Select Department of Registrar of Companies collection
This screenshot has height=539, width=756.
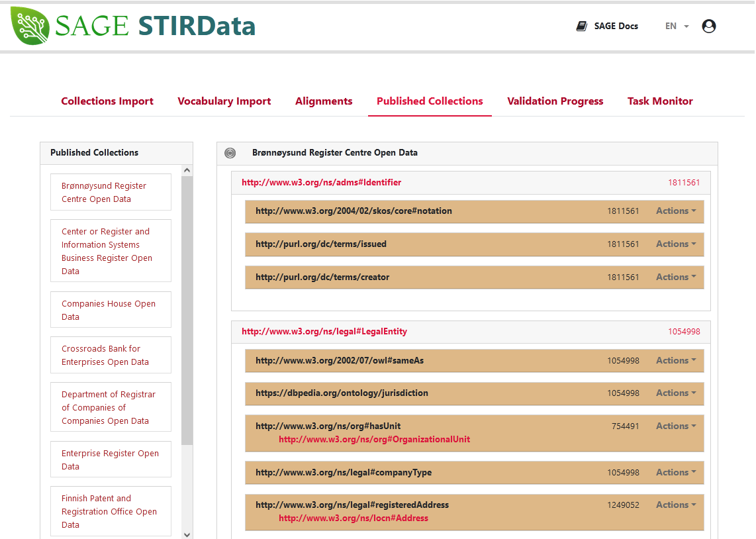(111, 407)
